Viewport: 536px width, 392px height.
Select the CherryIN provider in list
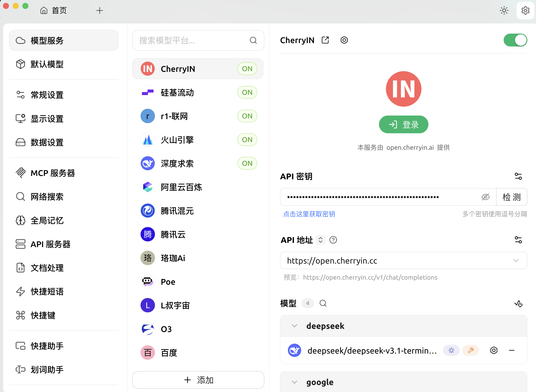(198, 69)
